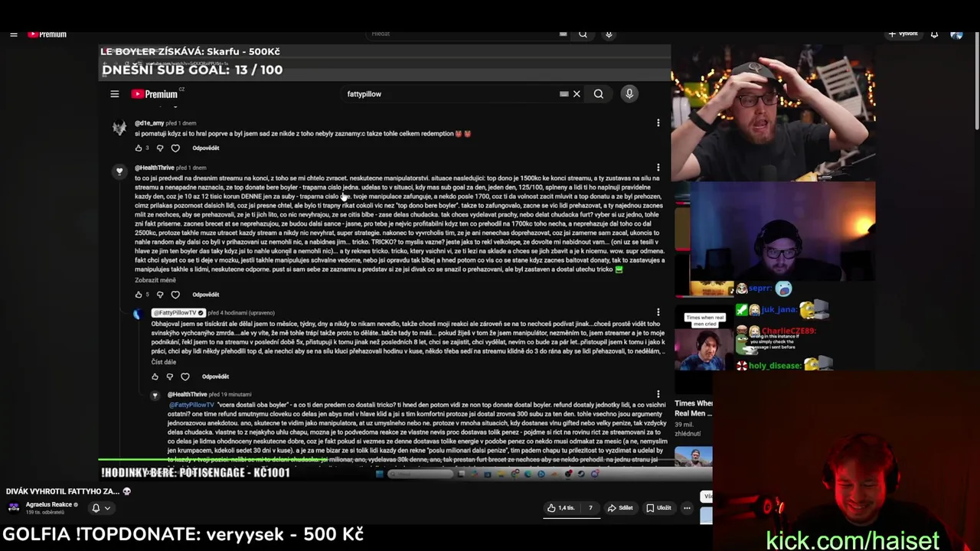
Task: Dislike the d1e_amy comment
Action: [160, 148]
